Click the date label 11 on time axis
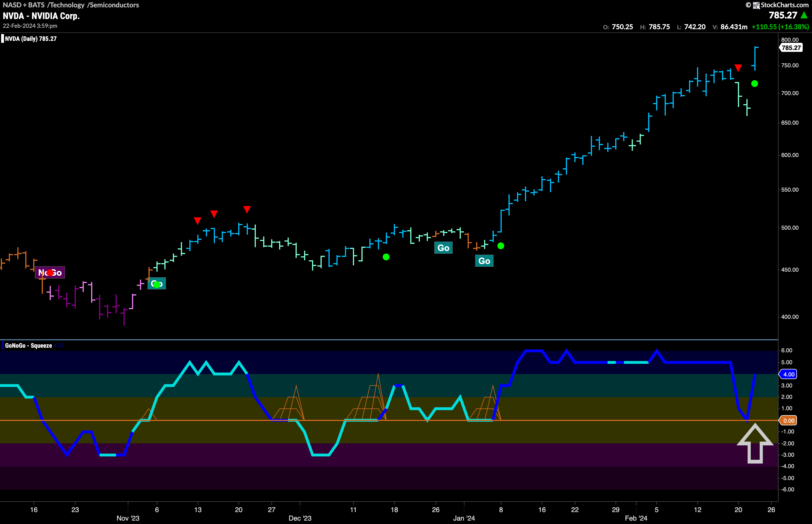The width and height of the screenshot is (812, 524). tap(353, 510)
